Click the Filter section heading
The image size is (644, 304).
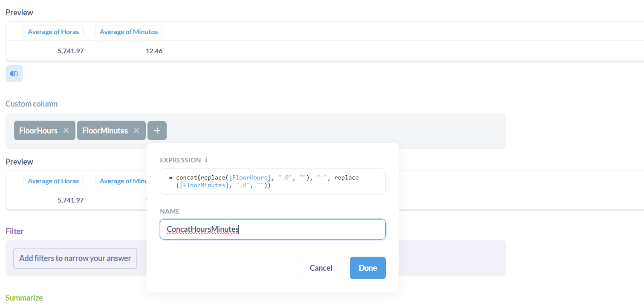(14, 231)
